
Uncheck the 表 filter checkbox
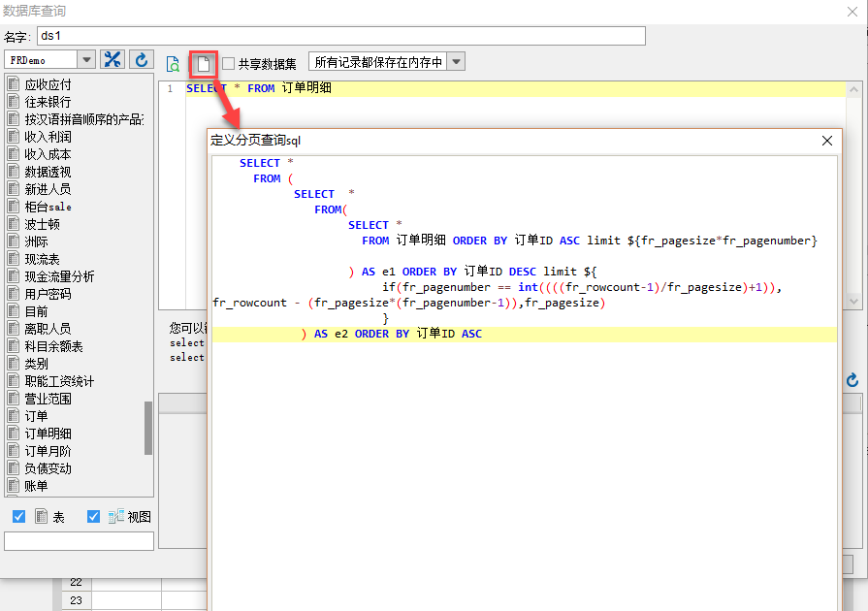pyautogui.click(x=18, y=516)
